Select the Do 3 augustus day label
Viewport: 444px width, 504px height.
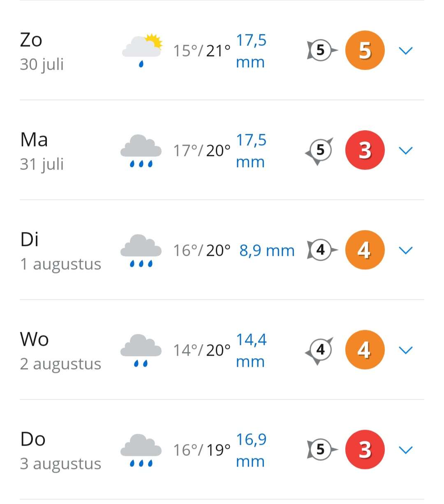point(60,451)
